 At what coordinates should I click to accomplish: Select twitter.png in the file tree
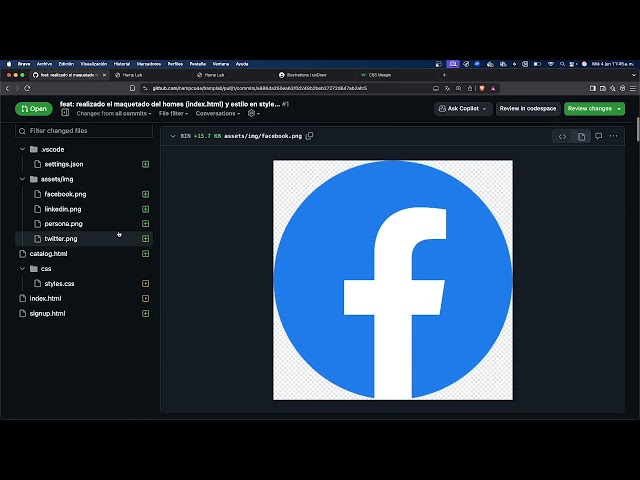click(84, 239)
